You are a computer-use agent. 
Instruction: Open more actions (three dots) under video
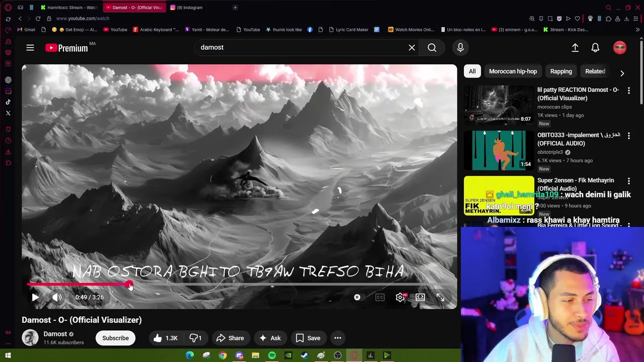pyautogui.click(x=338, y=338)
